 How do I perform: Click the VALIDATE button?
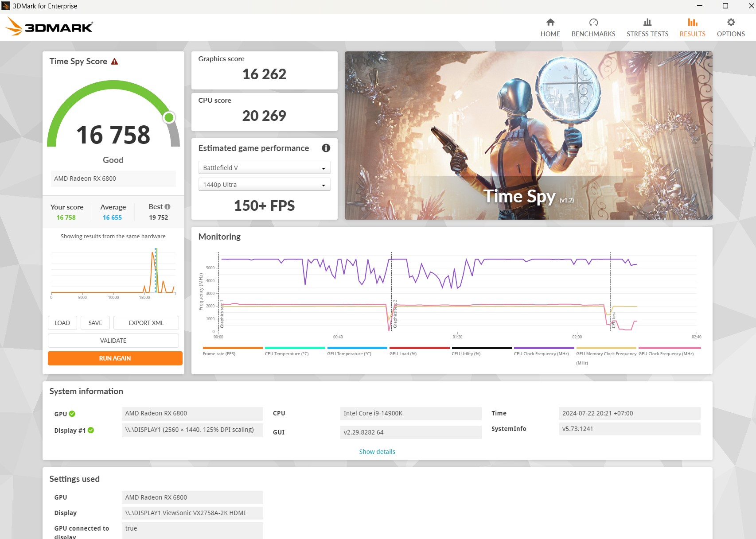point(113,341)
